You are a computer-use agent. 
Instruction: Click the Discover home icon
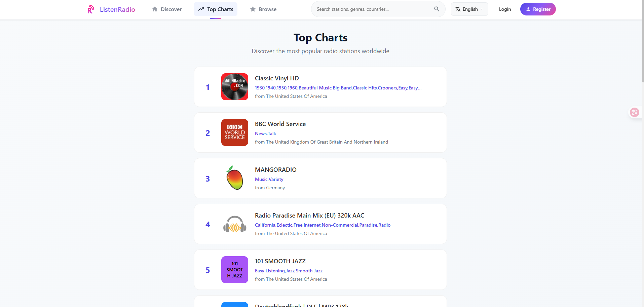pyautogui.click(x=155, y=9)
